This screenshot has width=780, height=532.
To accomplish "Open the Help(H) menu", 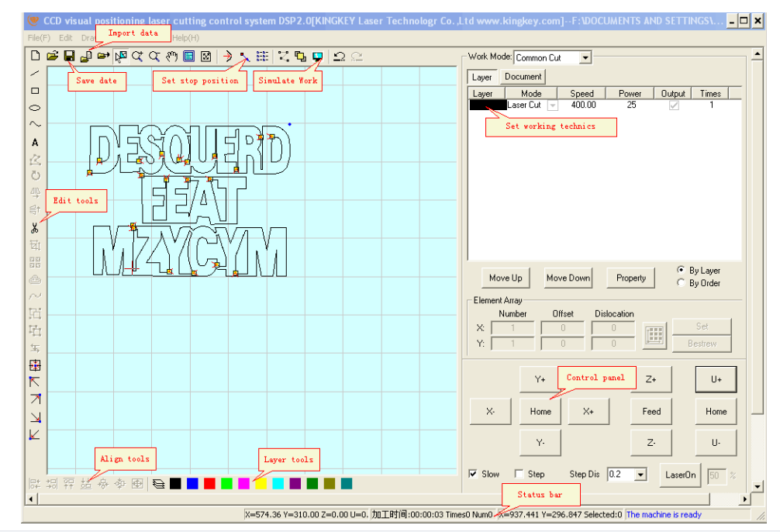I will [185, 38].
